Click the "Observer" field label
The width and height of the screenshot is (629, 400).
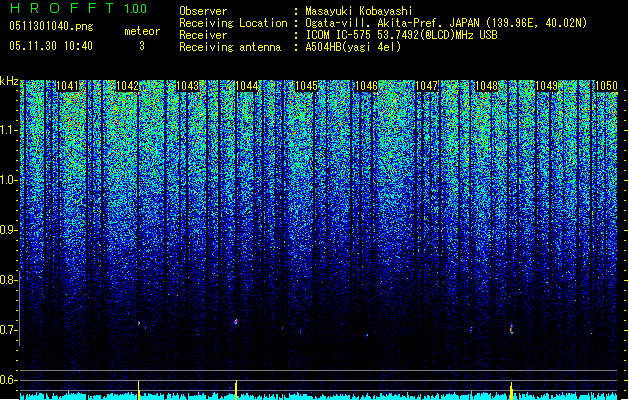pyautogui.click(x=203, y=11)
